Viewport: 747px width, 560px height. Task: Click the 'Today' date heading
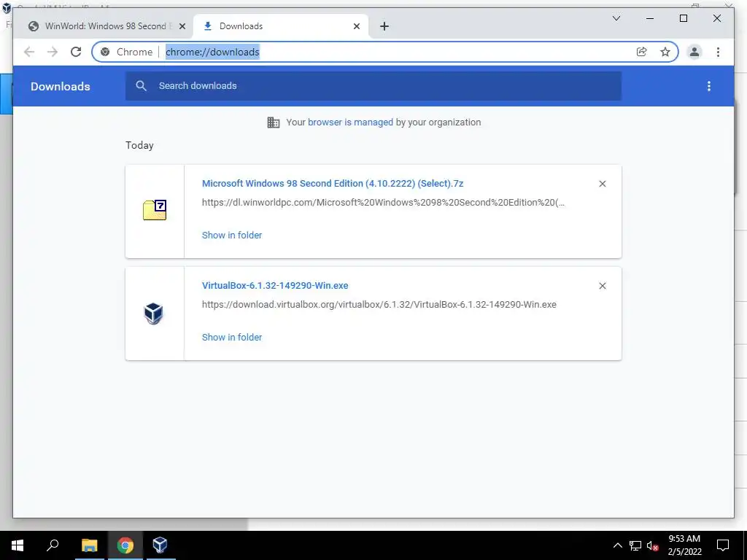click(x=139, y=145)
